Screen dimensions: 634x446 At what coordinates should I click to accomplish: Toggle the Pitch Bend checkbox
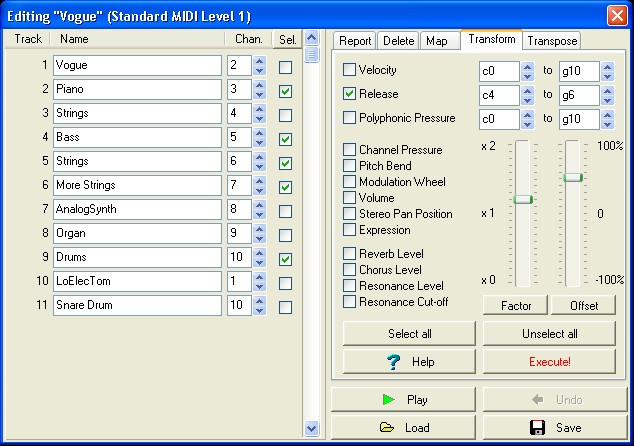click(349, 166)
